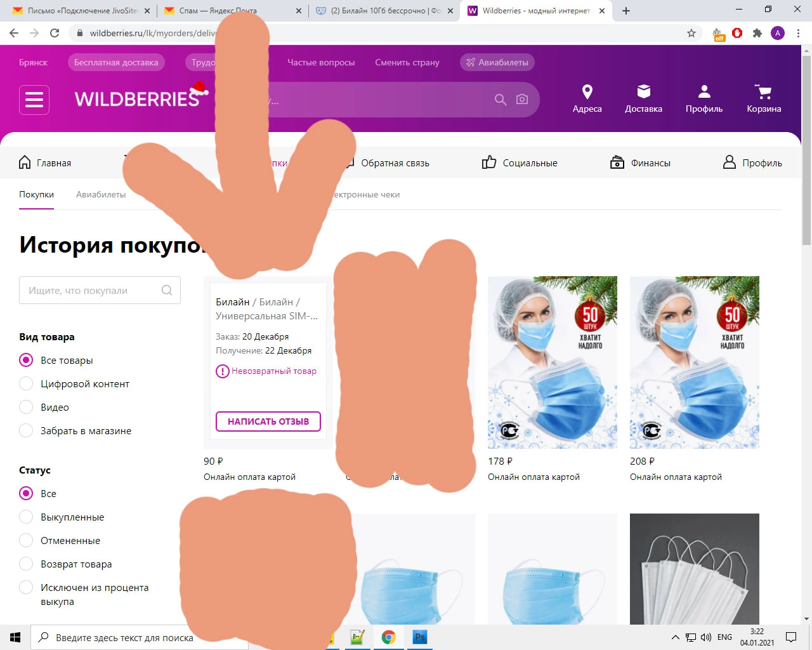Image resolution: width=812 pixels, height=650 pixels.
Task: Click the Windows taskbar search box
Action: pyautogui.click(x=140, y=637)
